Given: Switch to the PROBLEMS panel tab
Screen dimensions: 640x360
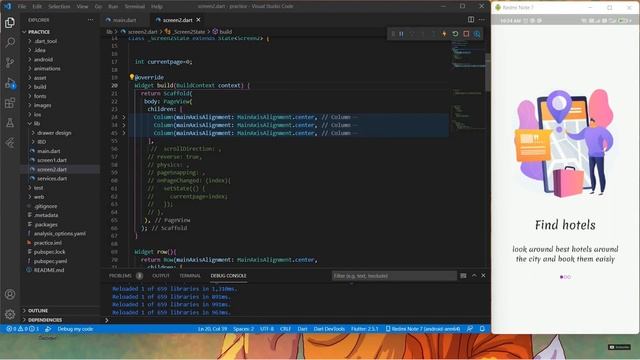Looking at the screenshot, I should (x=120, y=276).
